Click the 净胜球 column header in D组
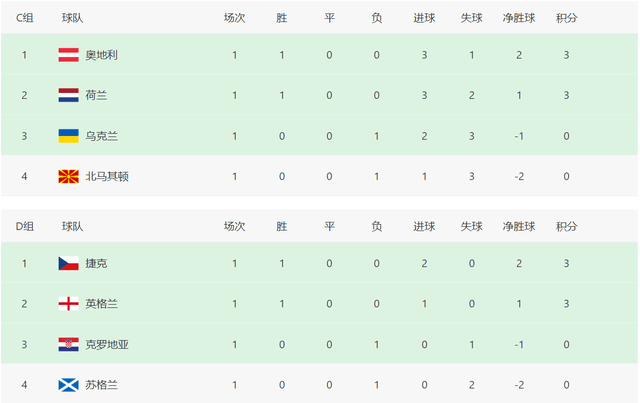The image size is (640, 403). point(520,227)
